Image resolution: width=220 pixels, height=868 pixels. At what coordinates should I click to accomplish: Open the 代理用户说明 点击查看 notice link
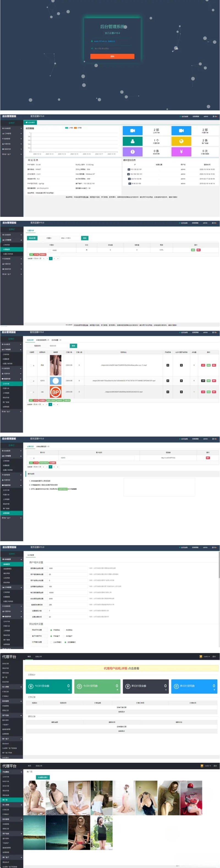click(x=121, y=668)
